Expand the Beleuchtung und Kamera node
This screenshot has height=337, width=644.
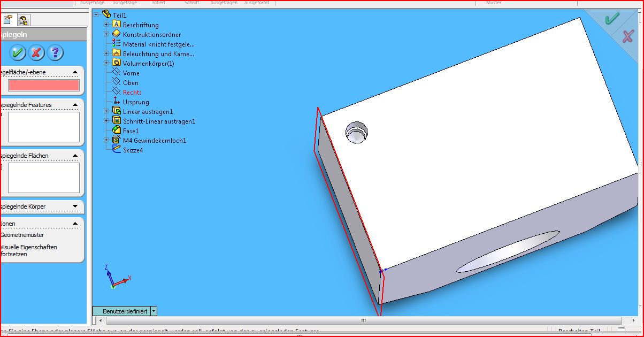coord(106,53)
